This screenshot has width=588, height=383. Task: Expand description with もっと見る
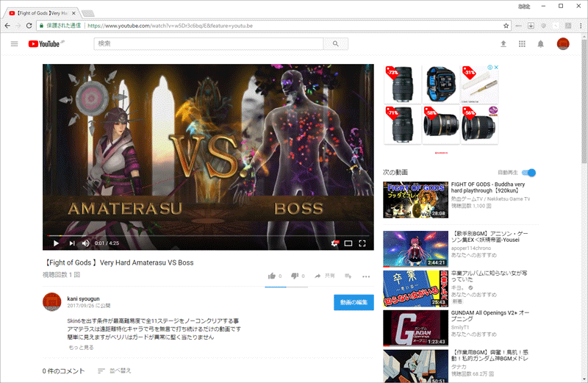pos(81,348)
